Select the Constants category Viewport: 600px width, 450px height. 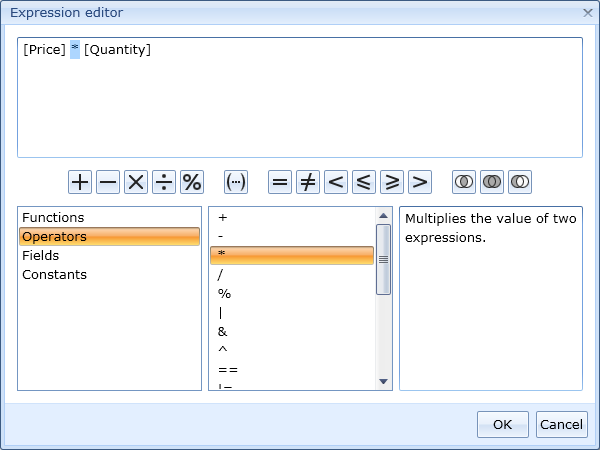109,274
